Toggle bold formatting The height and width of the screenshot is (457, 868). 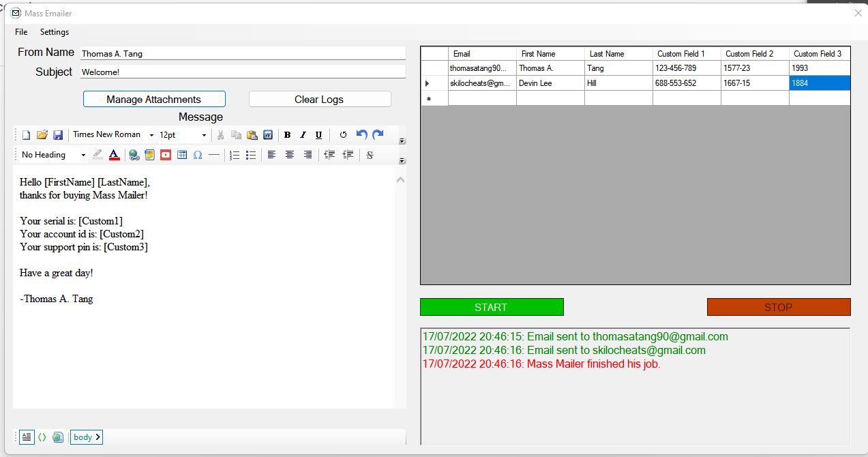[288, 135]
